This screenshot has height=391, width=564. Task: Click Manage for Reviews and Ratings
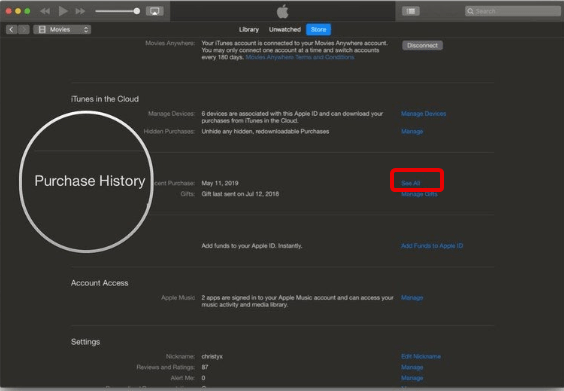click(x=412, y=367)
